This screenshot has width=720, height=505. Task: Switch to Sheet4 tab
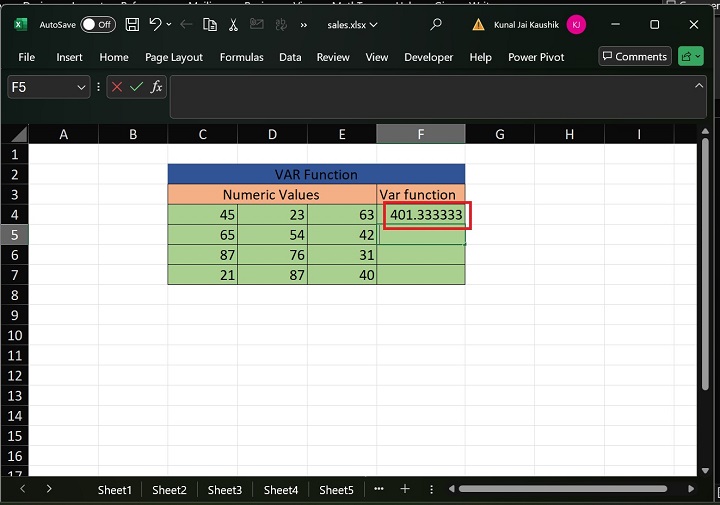[281, 490]
